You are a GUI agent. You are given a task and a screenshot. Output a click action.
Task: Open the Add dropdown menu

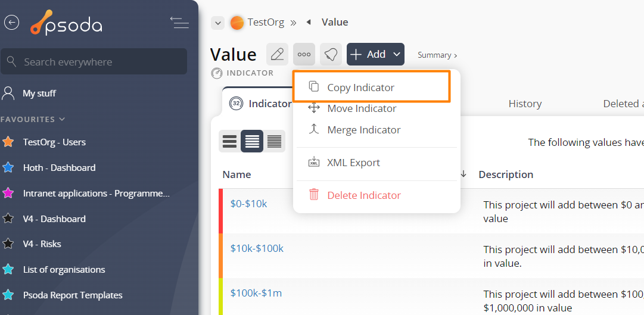click(375, 54)
